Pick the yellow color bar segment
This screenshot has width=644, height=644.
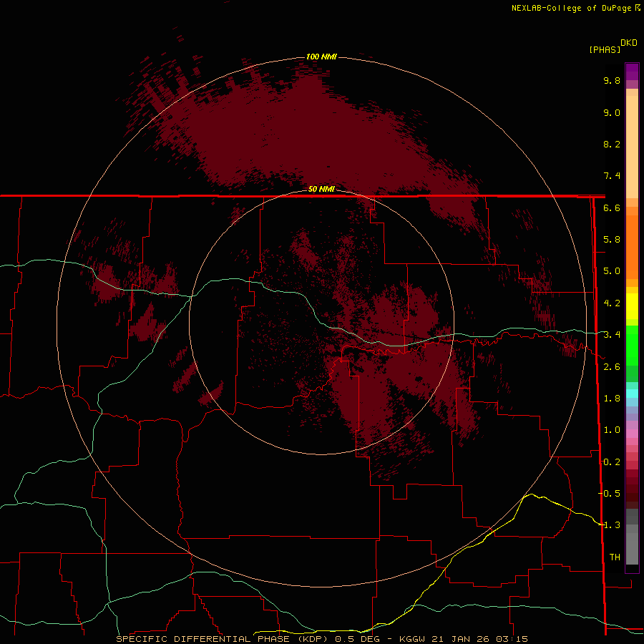632,306
